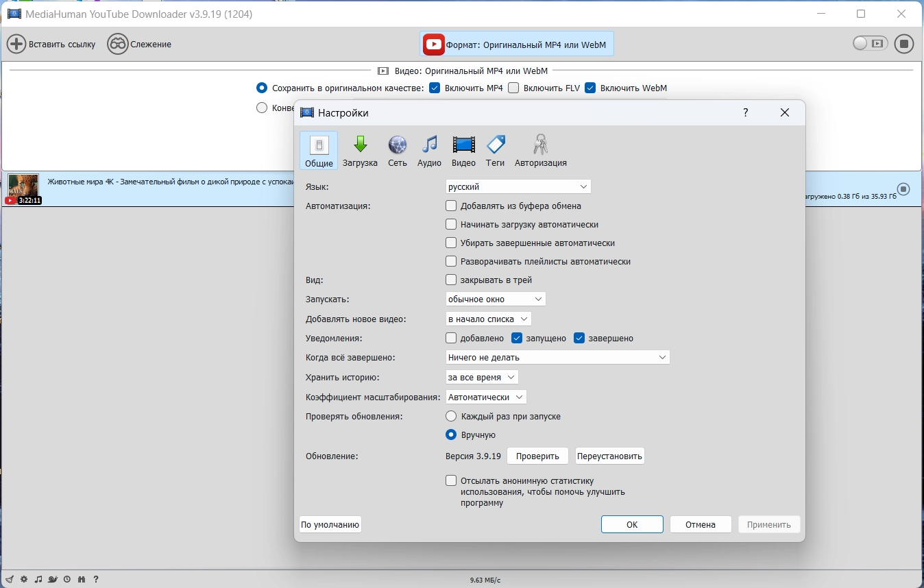
Task: Click the question mark help icon in status bar
Action: point(96,579)
